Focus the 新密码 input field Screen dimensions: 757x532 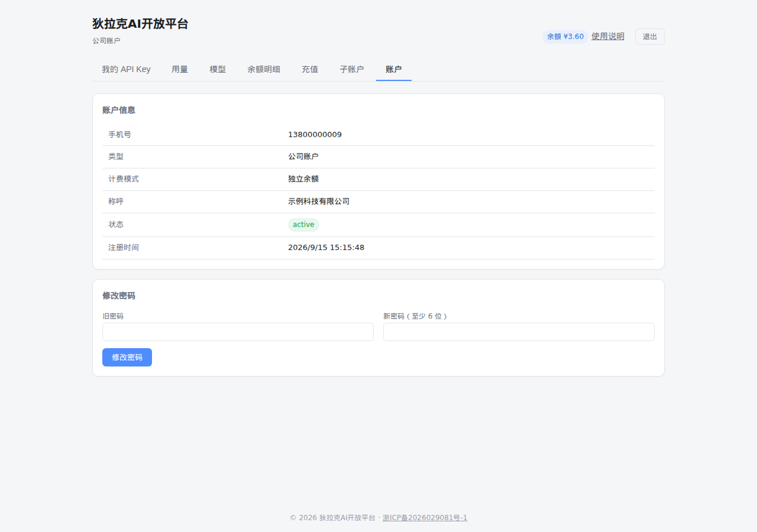click(x=519, y=332)
